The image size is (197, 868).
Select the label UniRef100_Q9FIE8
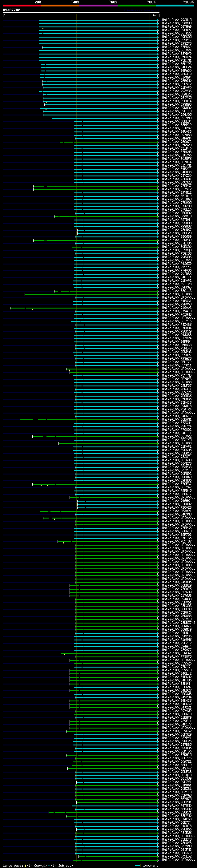tap(176, 111)
